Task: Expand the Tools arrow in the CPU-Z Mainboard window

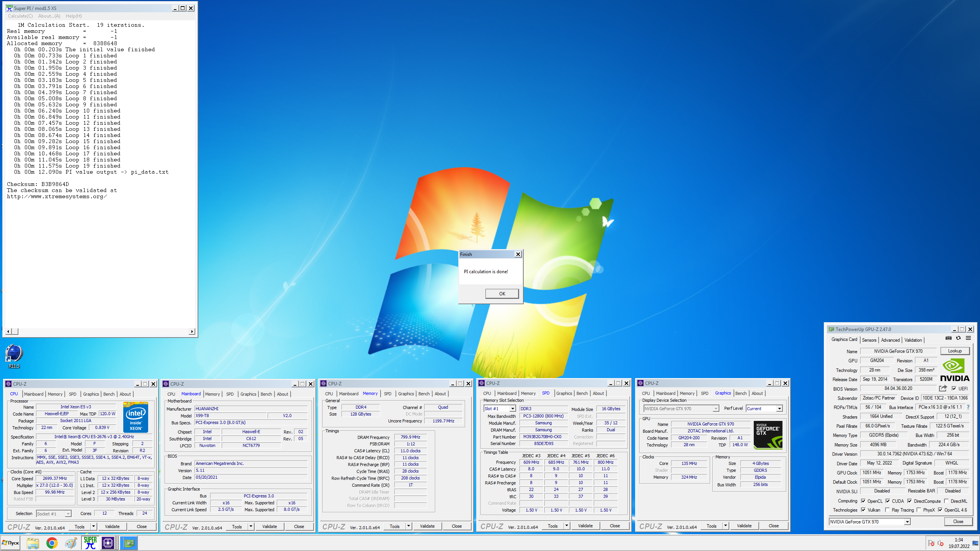Action: pos(251,527)
